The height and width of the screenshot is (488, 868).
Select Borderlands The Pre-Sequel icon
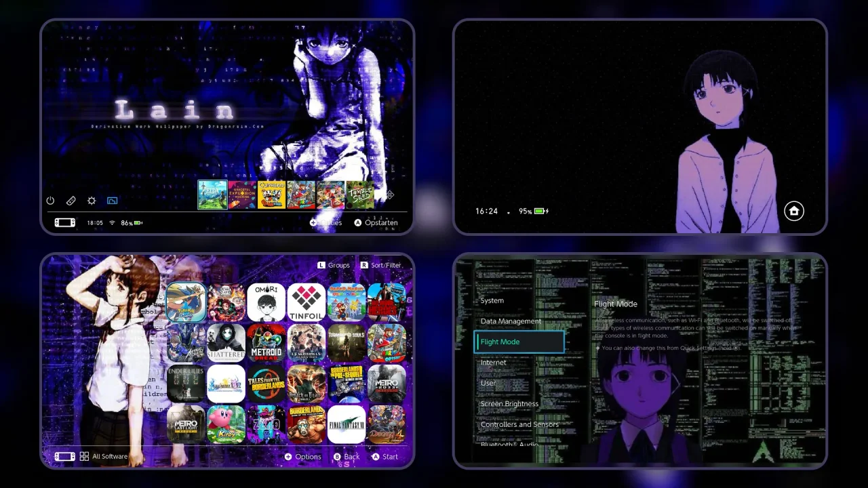347,384
